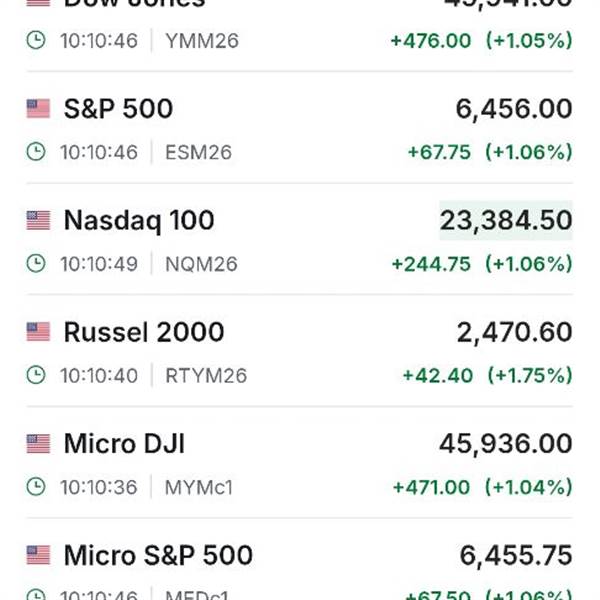Tap the US flag beside Russel 2000

(x=38, y=332)
